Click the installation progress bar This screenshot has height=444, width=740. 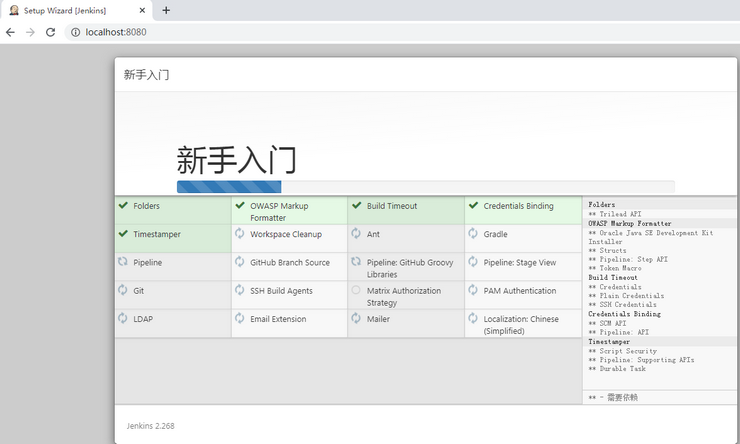pos(425,187)
